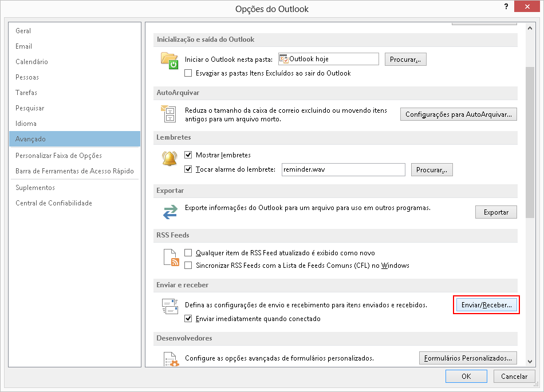The height and width of the screenshot is (392, 544).
Task: Click the Exportar arrows icon
Action: (x=170, y=212)
